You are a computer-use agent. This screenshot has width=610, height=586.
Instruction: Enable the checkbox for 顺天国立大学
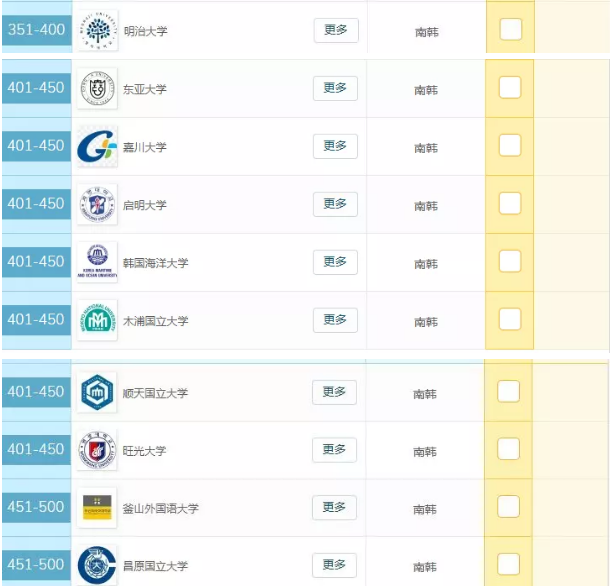508,391
